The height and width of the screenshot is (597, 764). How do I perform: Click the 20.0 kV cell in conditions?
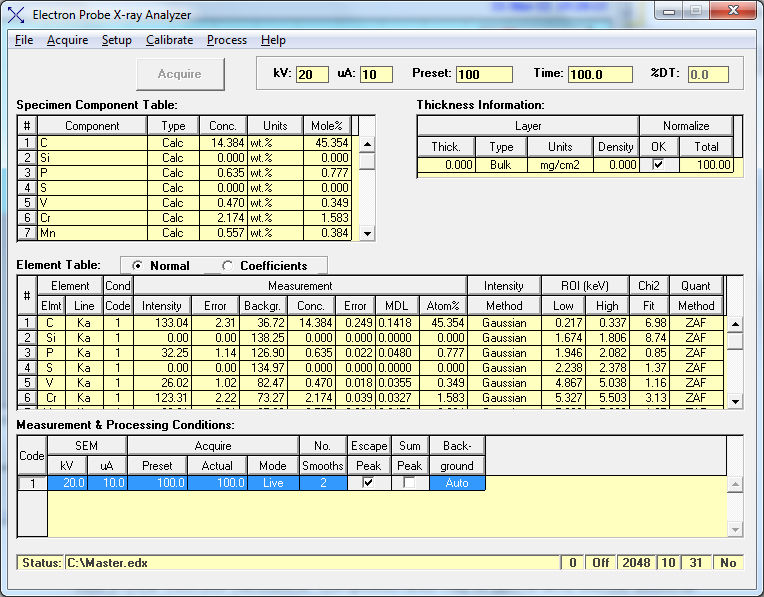pyautogui.click(x=67, y=483)
